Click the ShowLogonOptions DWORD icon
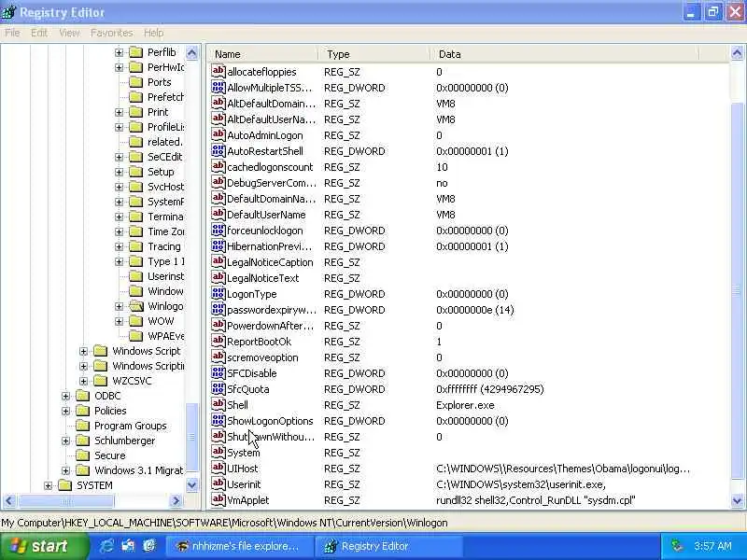 (x=218, y=421)
